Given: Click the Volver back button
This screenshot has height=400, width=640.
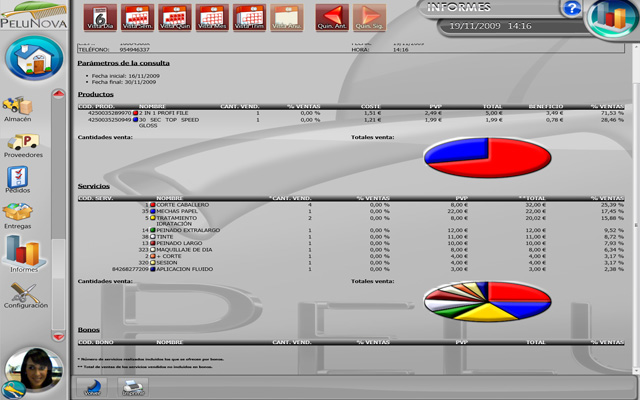Looking at the screenshot, I should tap(92, 387).
